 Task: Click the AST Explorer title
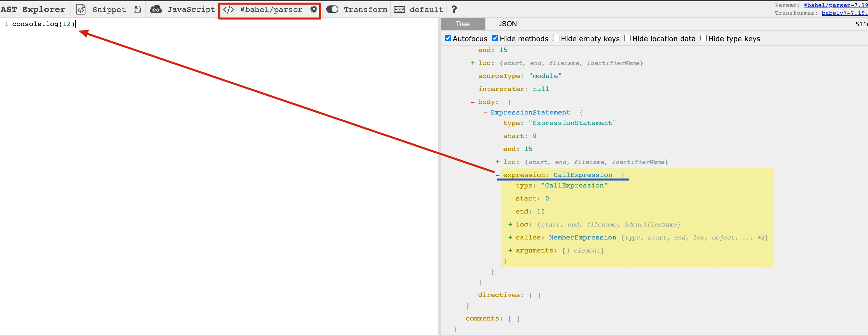(33, 9)
